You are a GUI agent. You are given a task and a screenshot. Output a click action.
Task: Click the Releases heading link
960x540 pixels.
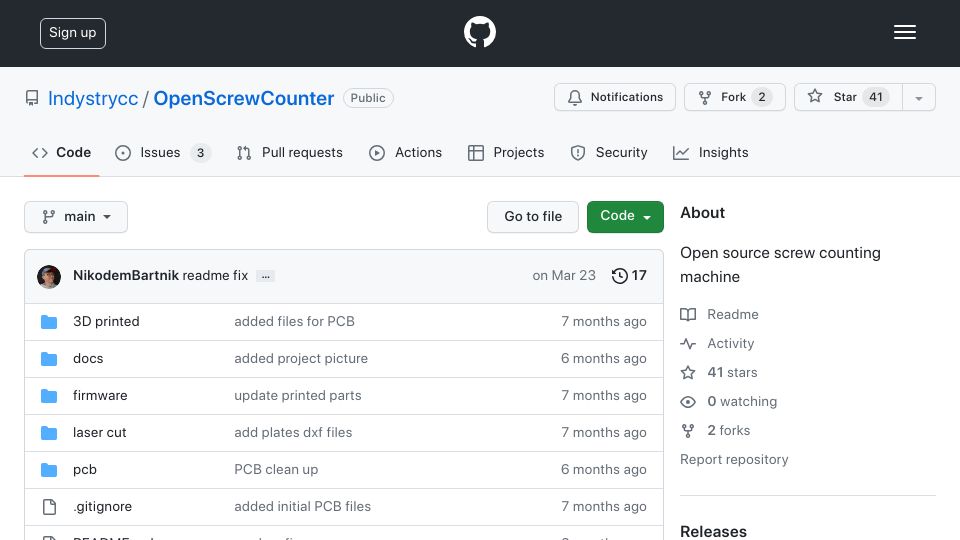click(x=713, y=531)
